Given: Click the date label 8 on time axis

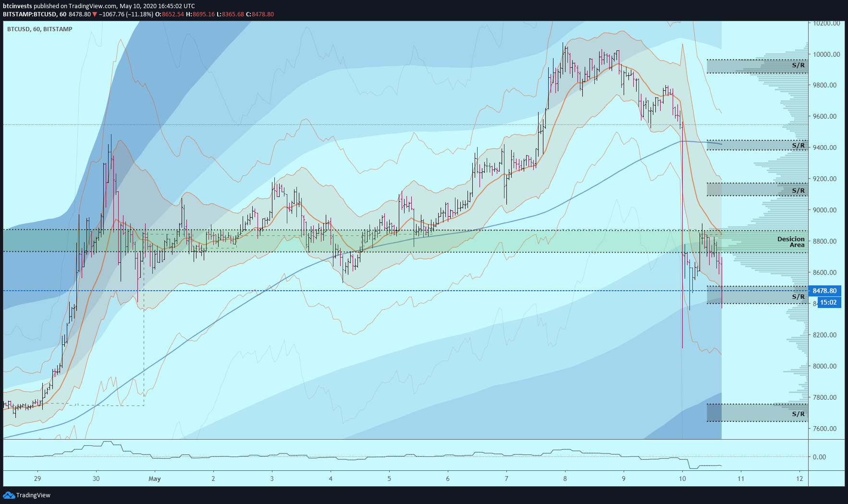Looking at the screenshot, I should coord(565,479).
